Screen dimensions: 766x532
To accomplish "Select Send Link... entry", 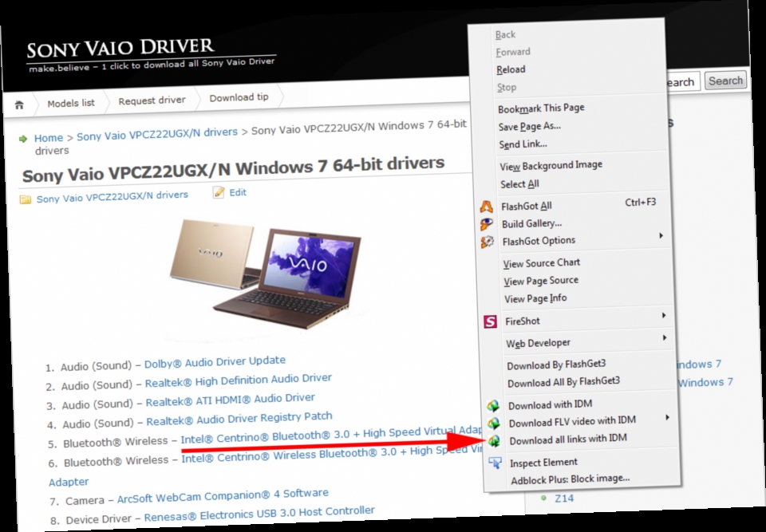I will pyautogui.click(x=523, y=144).
